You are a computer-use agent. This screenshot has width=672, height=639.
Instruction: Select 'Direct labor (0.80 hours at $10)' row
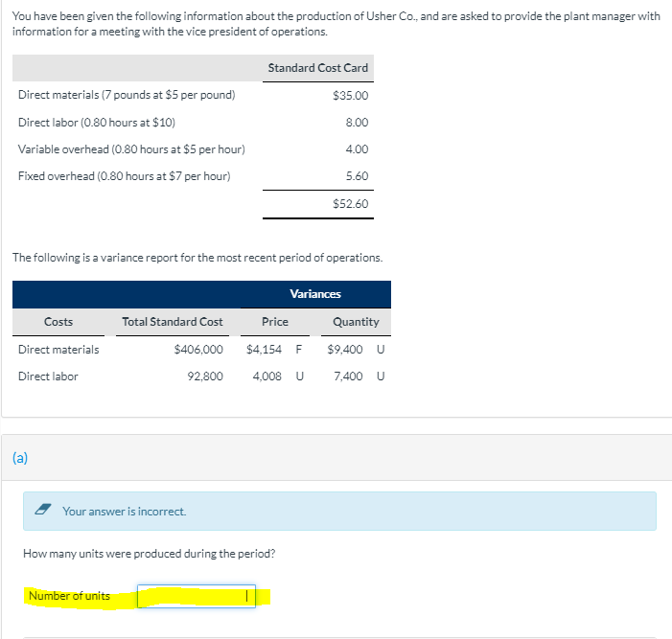(x=97, y=123)
